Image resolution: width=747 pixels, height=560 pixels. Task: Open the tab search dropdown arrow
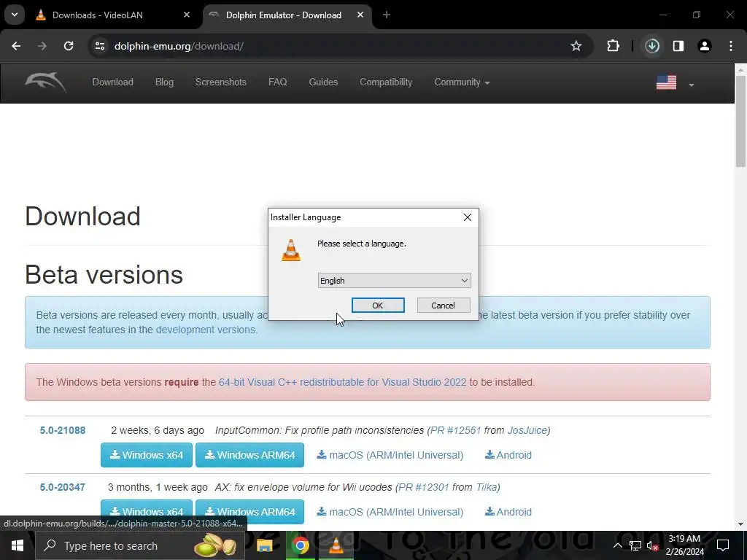click(x=15, y=15)
